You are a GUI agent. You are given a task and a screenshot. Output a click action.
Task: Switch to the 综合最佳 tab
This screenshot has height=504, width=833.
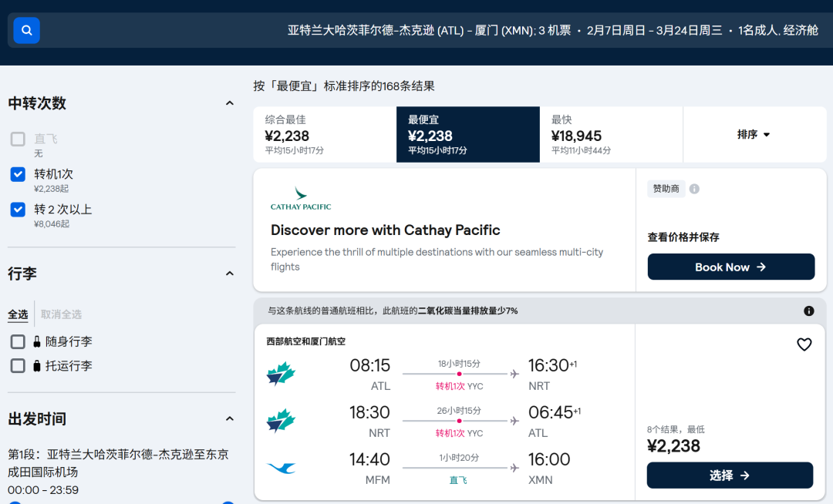[x=325, y=135]
